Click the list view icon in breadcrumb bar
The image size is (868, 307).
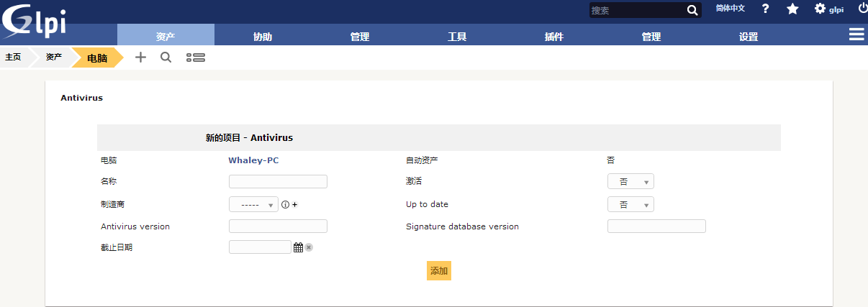tap(196, 58)
